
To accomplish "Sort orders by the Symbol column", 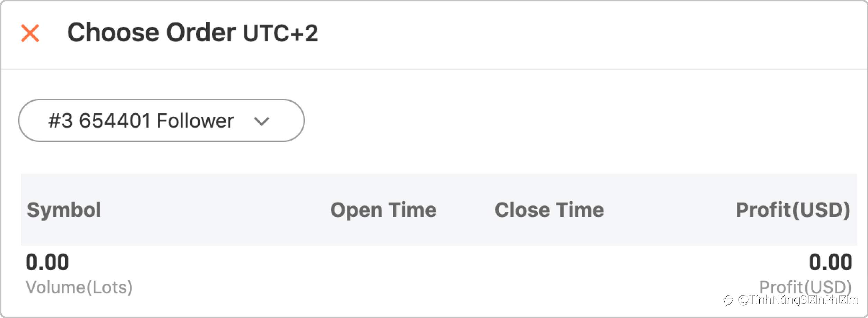I will coord(64,210).
